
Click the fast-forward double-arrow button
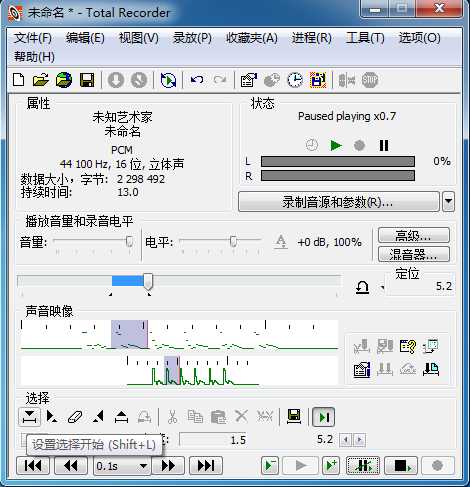tap(168, 465)
